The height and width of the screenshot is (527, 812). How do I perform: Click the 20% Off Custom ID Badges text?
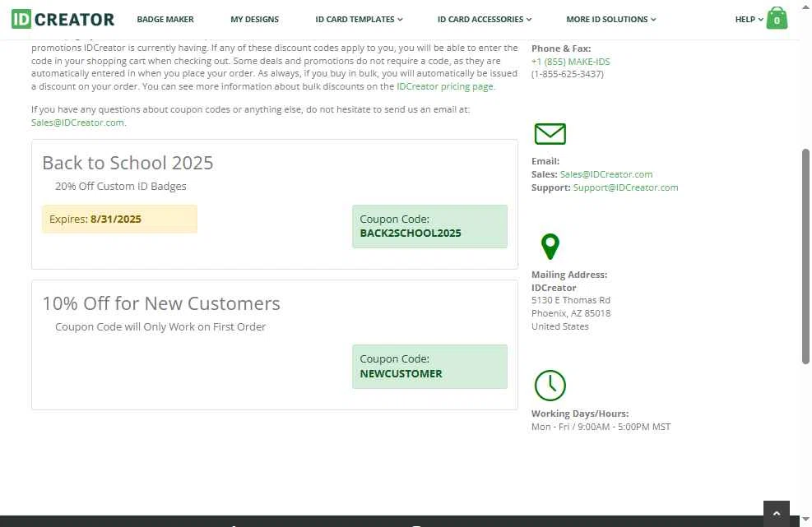(x=121, y=187)
